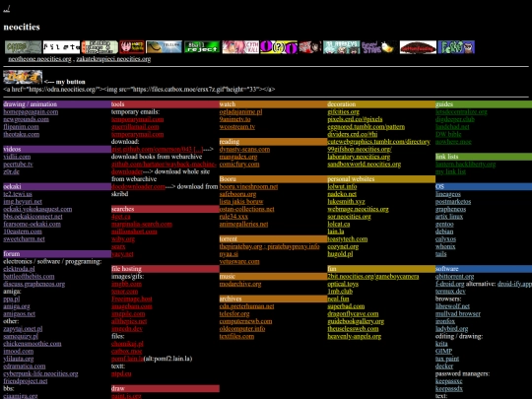Open modarchive.org music link
532x399 pixels.
click(240, 284)
